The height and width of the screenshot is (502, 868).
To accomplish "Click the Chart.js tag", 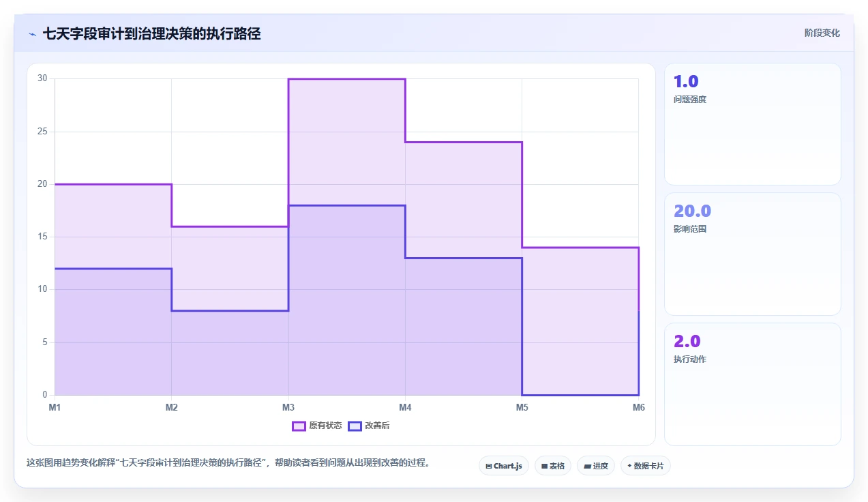I will coord(503,466).
